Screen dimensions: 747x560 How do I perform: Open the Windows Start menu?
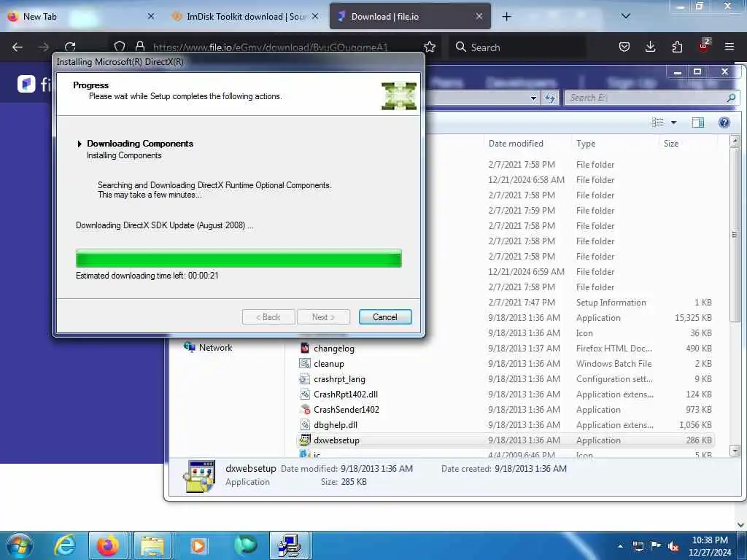[20, 545]
